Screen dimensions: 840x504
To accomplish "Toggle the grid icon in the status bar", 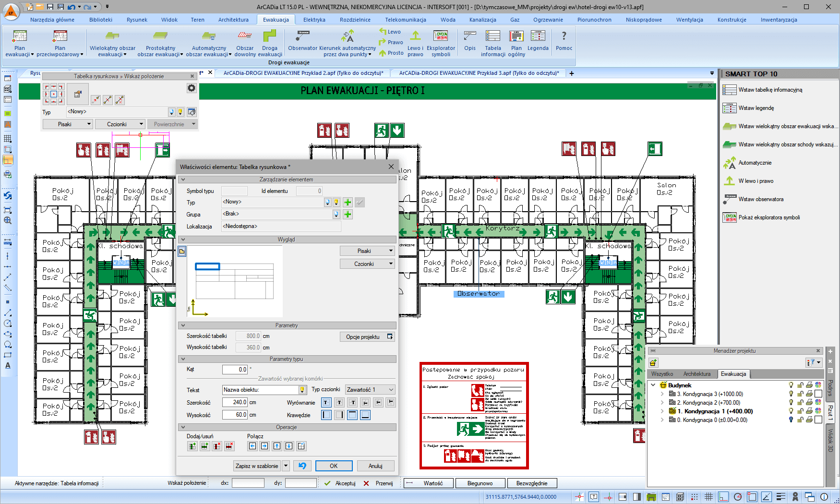I will point(708,497).
